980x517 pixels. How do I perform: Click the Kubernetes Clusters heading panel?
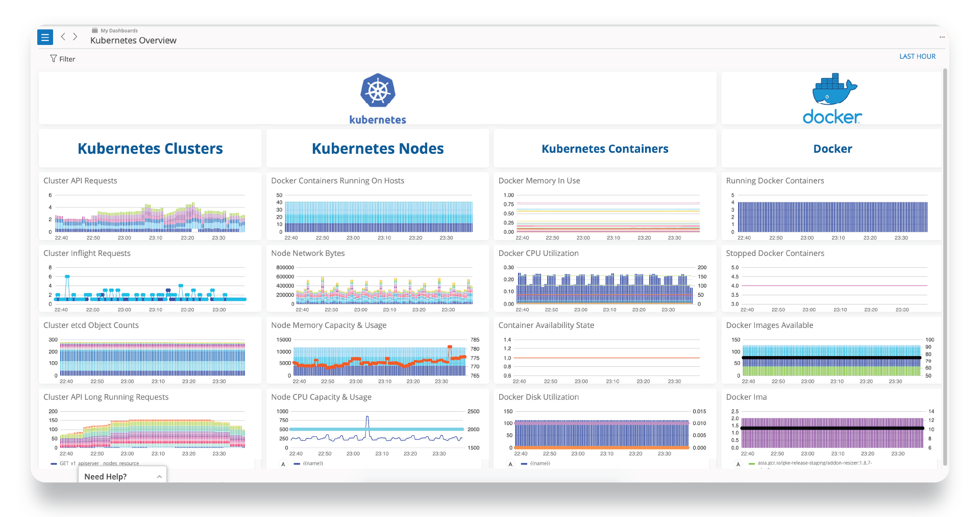point(150,149)
